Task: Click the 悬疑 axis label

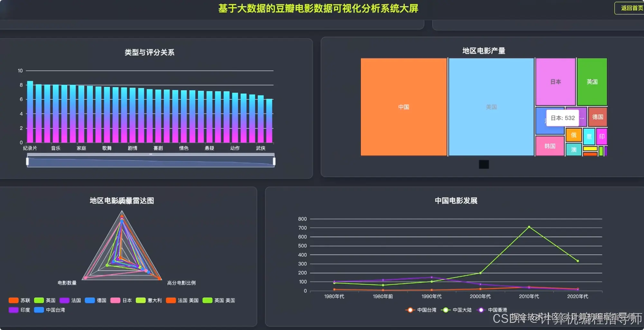Action: tap(210, 148)
